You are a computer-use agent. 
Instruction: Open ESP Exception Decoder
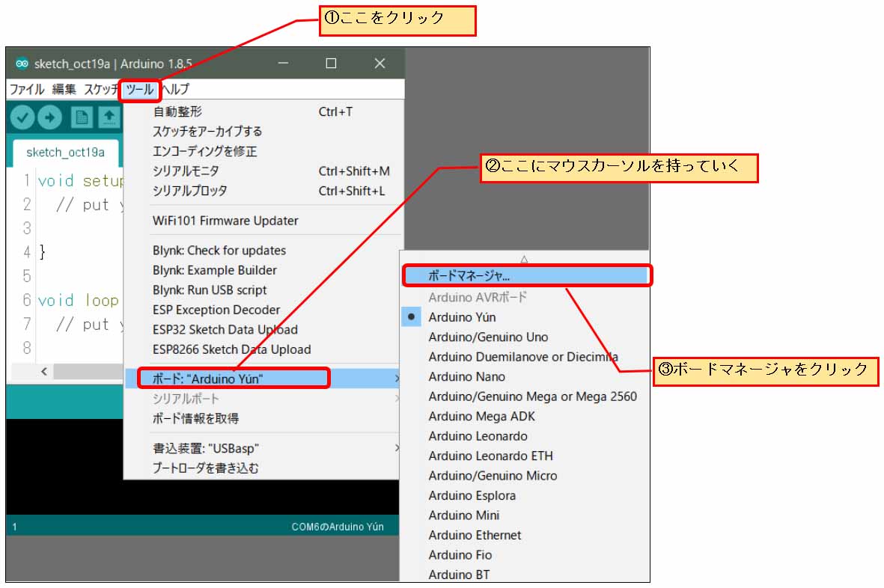point(262,310)
